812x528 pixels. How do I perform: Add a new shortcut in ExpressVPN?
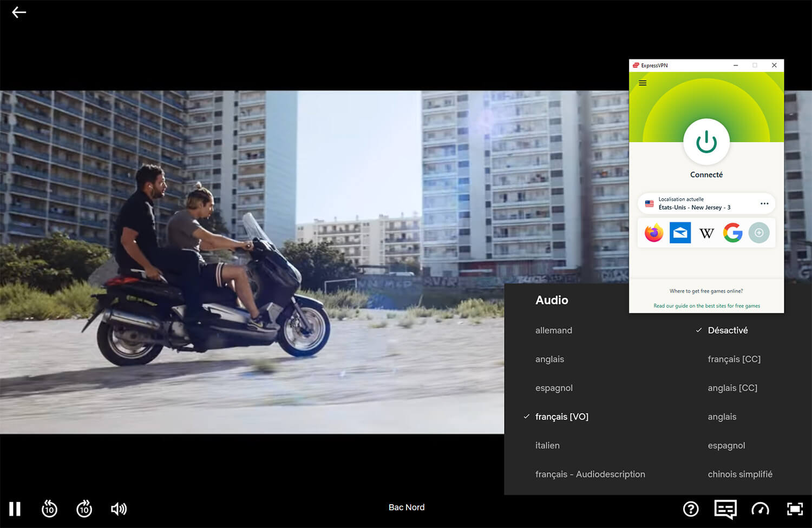pos(759,233)
